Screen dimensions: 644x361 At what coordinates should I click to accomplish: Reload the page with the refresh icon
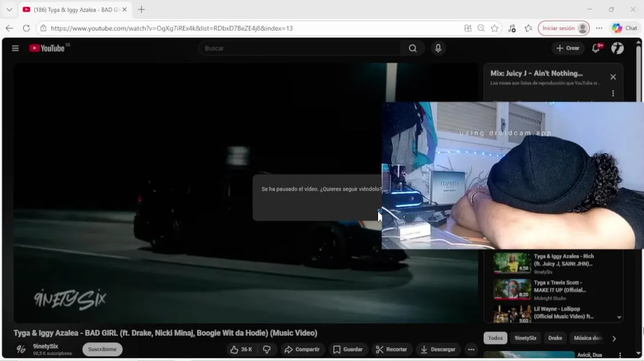point(26,28)
